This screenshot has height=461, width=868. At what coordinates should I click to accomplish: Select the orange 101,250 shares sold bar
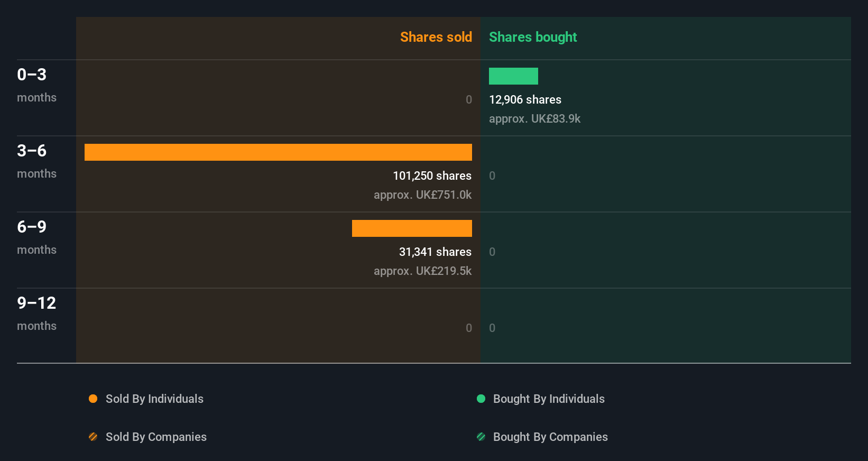click(278, 152)
